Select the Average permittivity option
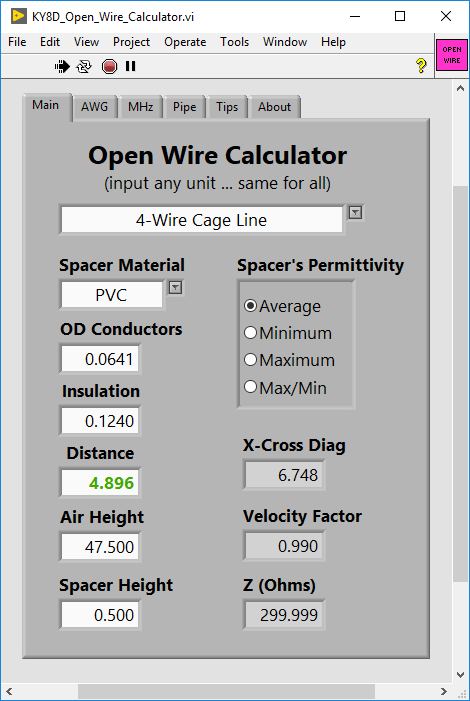The image size is (470, 701). point(283,306)
